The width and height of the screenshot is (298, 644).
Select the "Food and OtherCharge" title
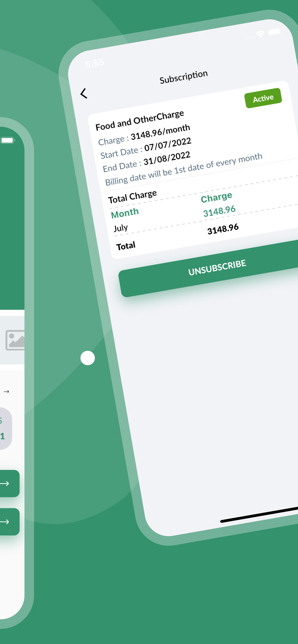(x=140, y=120)
